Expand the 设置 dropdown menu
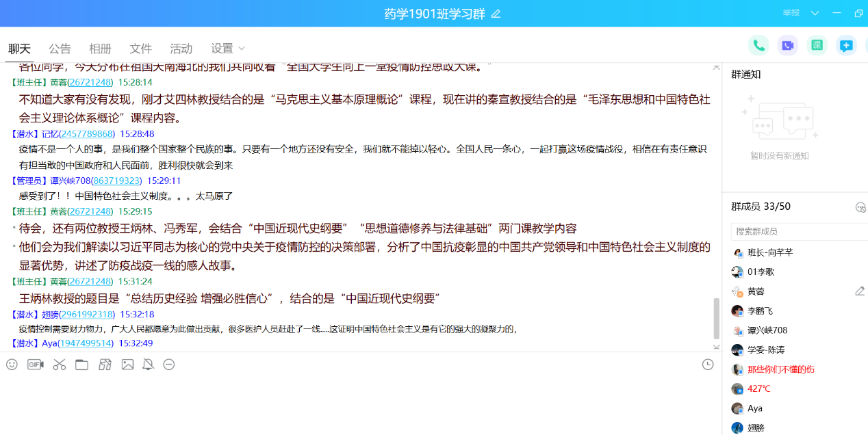This screenshot has width=868, height=435. point(228,49)
